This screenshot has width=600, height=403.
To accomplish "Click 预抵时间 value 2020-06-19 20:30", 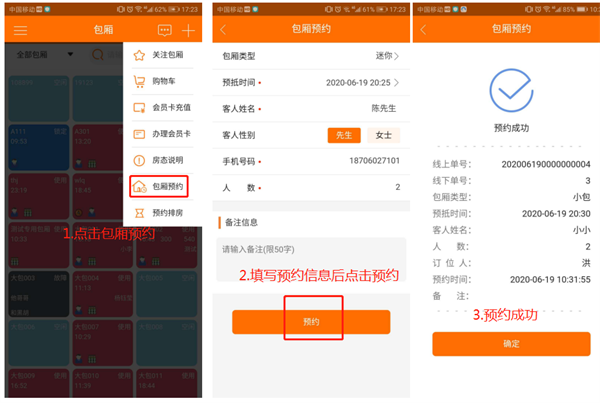I will click(556, 214).
